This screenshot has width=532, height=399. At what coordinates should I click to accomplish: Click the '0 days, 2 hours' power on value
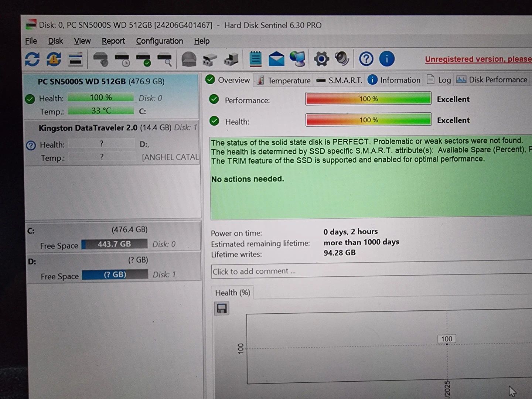coord(351,232)
